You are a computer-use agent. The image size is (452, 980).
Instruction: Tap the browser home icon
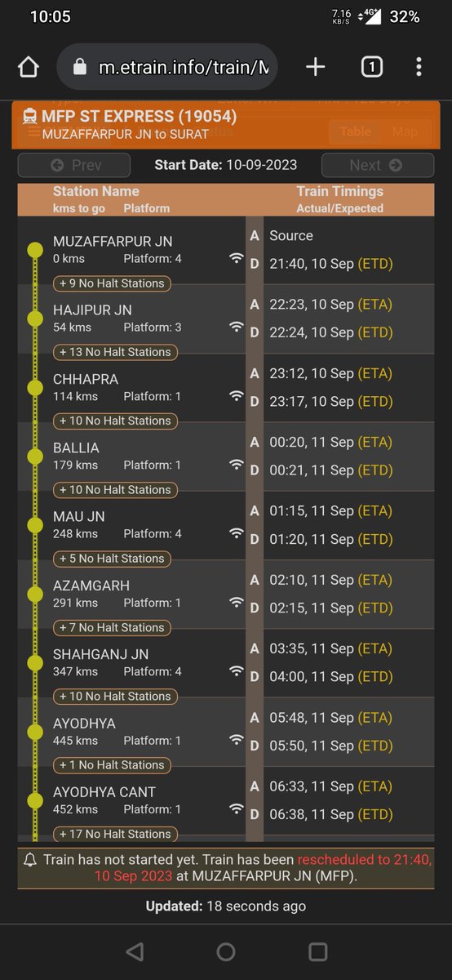click(29, 67)
